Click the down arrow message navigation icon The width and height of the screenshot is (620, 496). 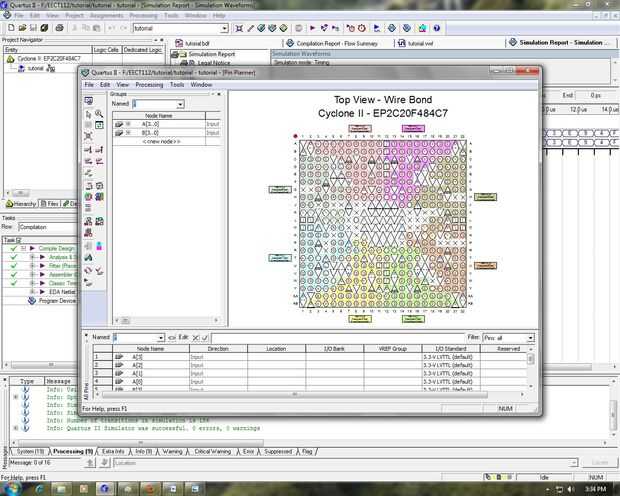(104, 462)
